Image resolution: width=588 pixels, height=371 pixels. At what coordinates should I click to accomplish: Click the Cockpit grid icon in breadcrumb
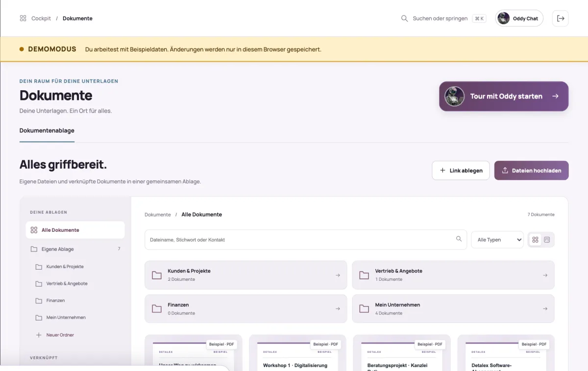[x=23, y=18]
